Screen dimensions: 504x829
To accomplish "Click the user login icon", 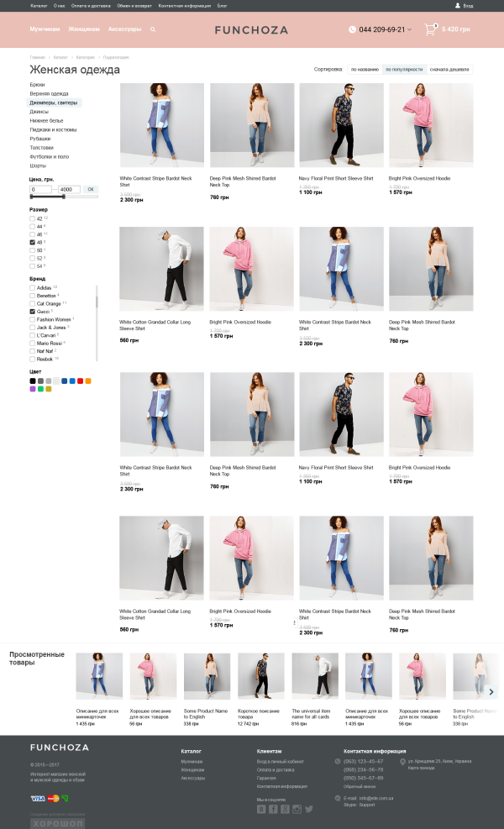I will 458,6.
